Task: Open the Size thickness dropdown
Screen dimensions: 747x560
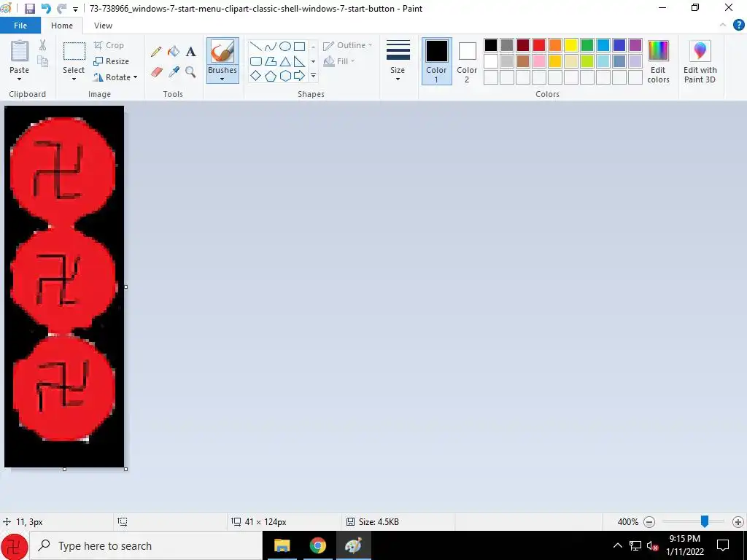Action: point(398,61)
